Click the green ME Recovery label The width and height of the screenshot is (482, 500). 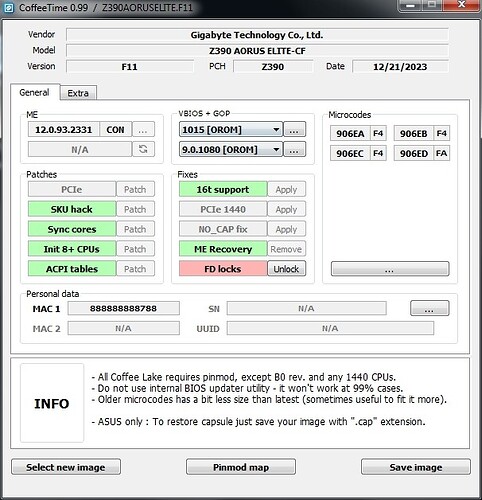pyautogui.click(x=223, y=249)
